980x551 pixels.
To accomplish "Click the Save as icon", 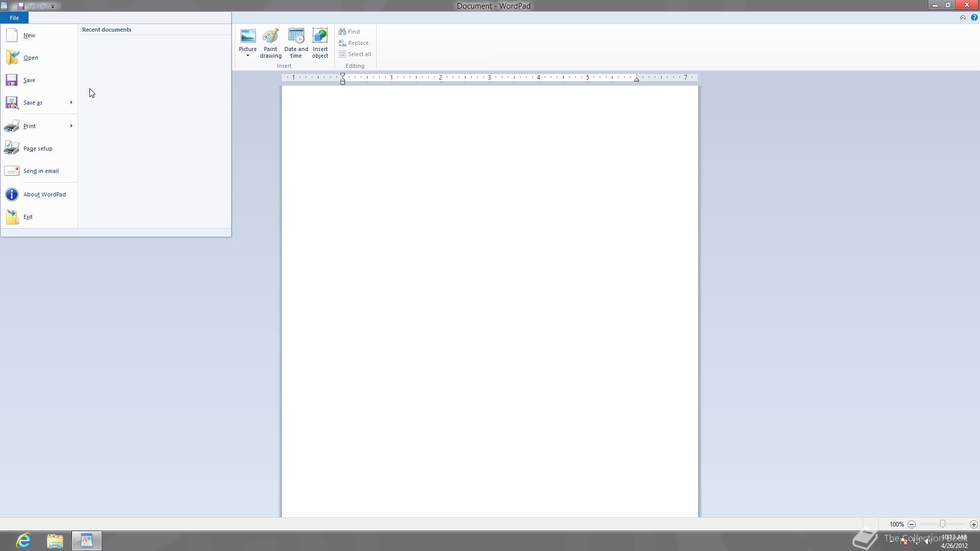I will 12,103.
